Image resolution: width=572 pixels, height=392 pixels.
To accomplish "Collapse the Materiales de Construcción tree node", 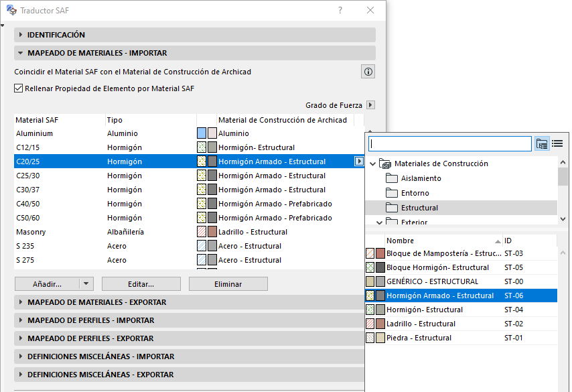I will (x=373, y=164).
